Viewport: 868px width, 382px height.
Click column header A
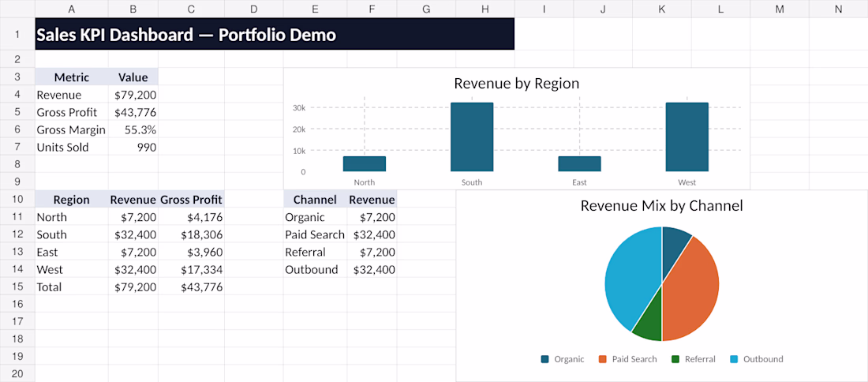71,9
